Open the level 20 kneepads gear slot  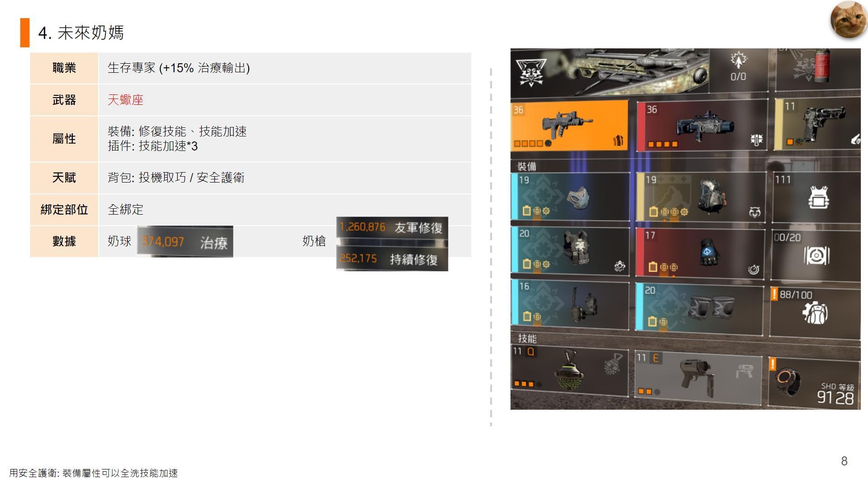pos(699,309)
